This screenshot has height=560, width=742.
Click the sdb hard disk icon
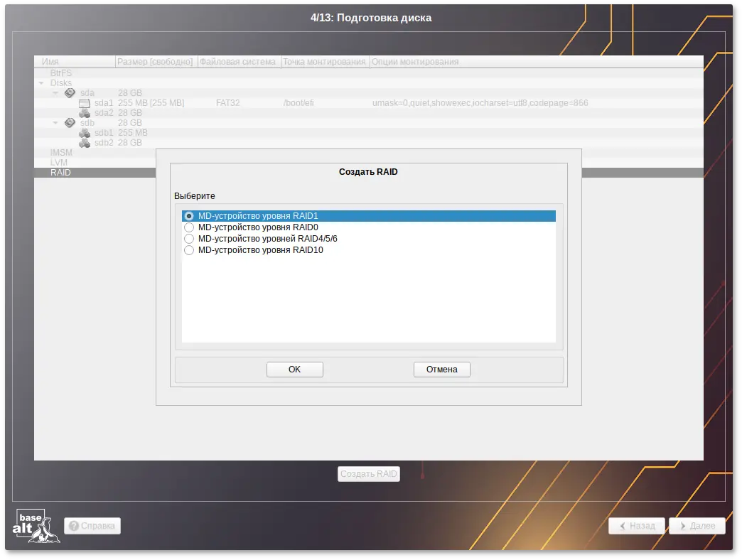tap(70, 123)
